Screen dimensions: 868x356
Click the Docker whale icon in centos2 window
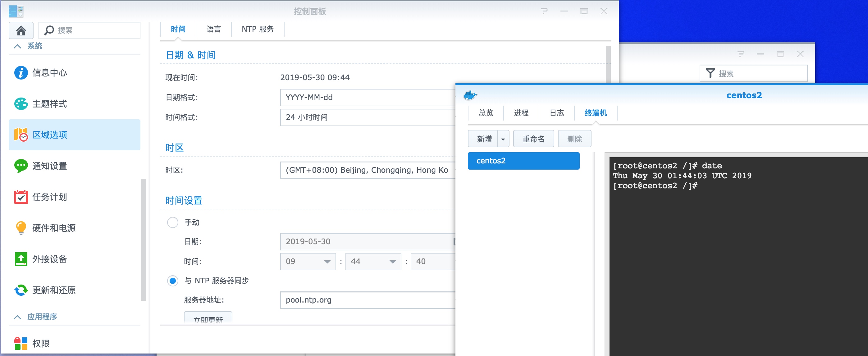pos(470,95)
